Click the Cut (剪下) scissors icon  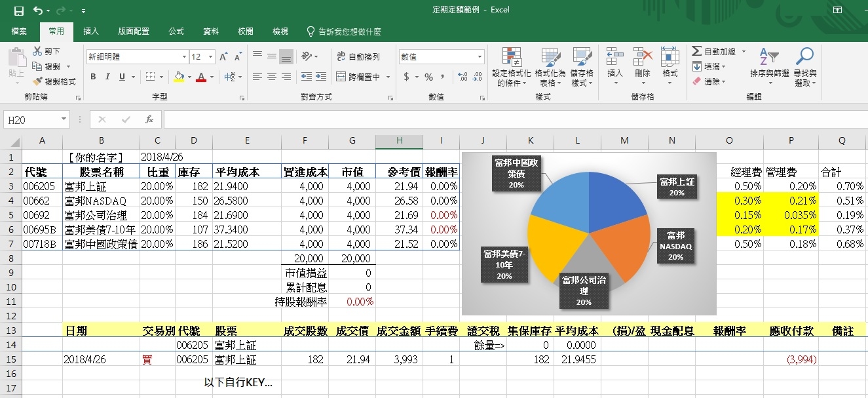tap(37, 51)
